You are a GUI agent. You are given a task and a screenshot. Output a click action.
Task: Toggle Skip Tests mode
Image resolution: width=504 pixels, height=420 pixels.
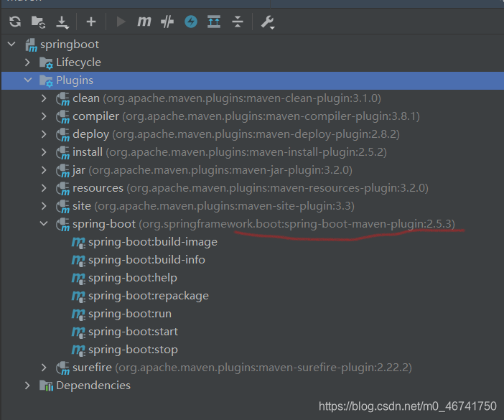[x=167, y=22]
